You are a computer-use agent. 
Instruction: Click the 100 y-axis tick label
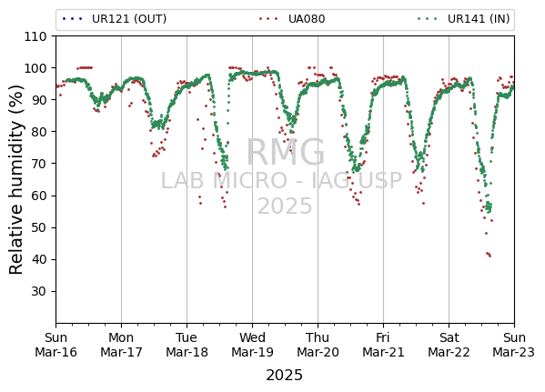[35, 68]
